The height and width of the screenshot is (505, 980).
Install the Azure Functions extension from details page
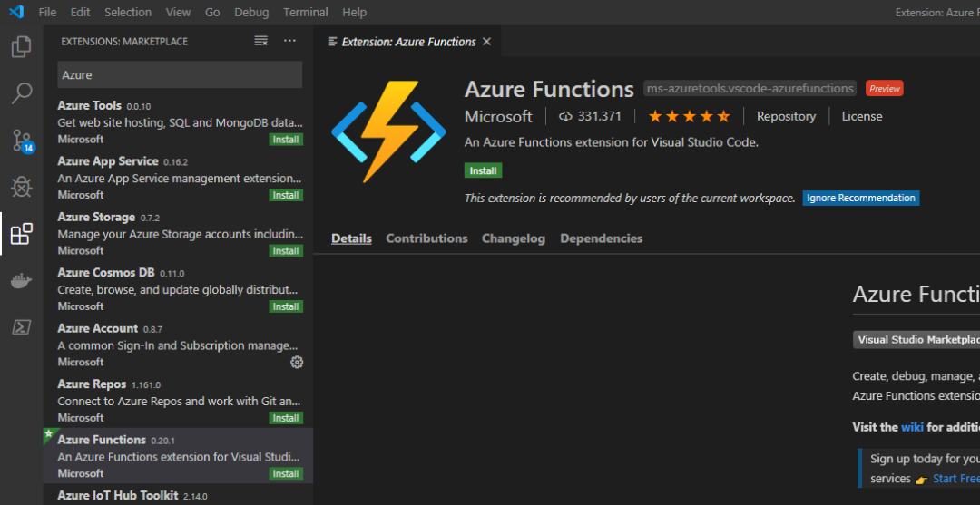pyautogui.click(x=483, y=170)
